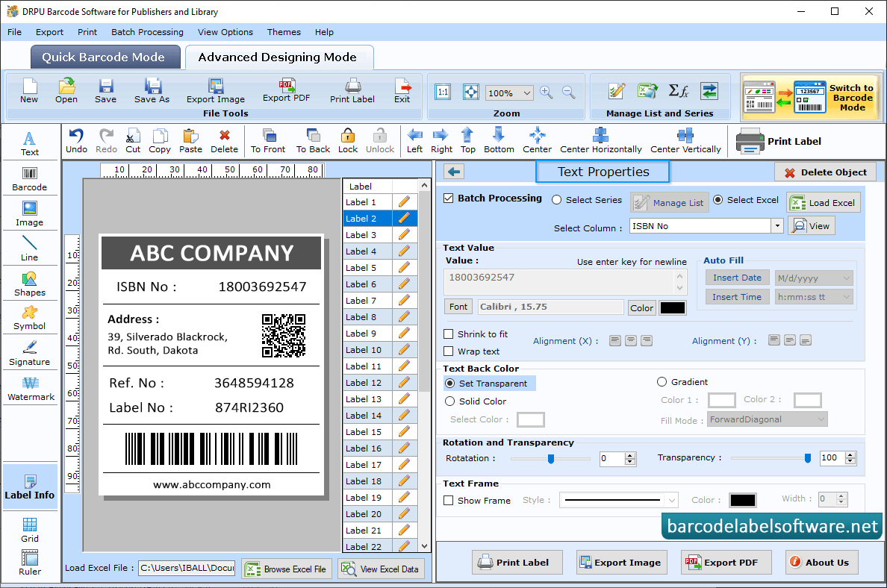
Task: Pick the Line drawing tool
Action: (x=29, y=248)
